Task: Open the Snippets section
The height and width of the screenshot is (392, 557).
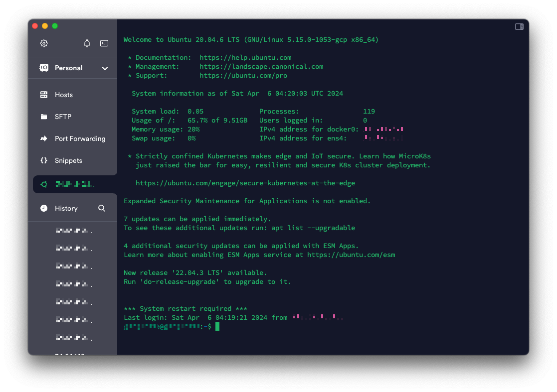Action: click(72, 161)
